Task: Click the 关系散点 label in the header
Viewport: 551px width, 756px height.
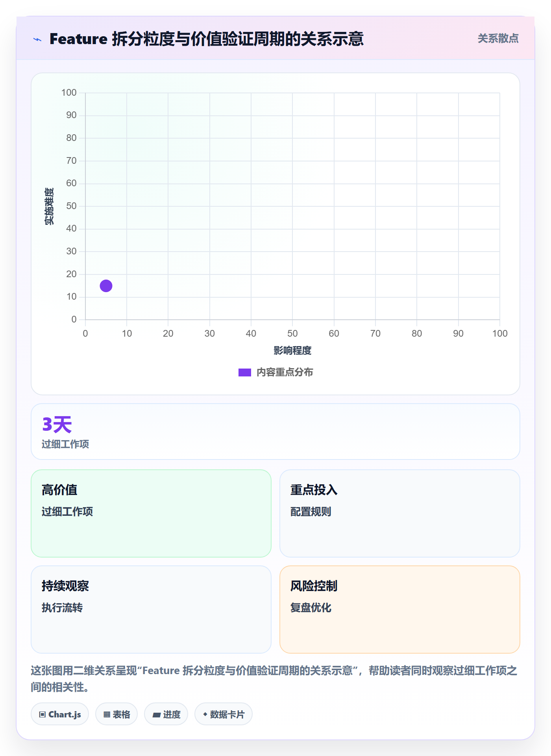Action: click(498, 39)
